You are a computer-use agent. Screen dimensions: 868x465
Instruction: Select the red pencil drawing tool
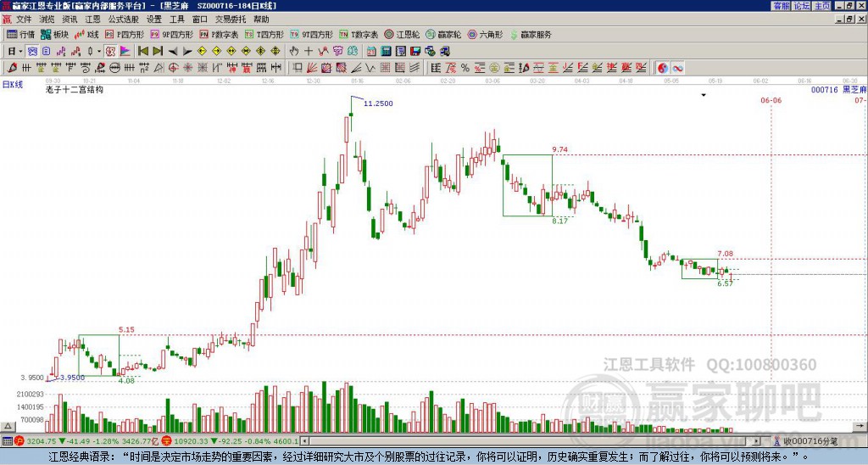12,68
